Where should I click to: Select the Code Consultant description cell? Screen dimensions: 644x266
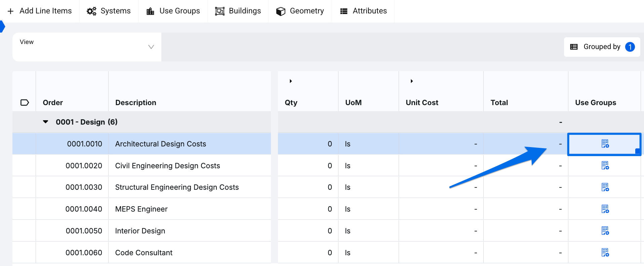[x=190, y=253]
